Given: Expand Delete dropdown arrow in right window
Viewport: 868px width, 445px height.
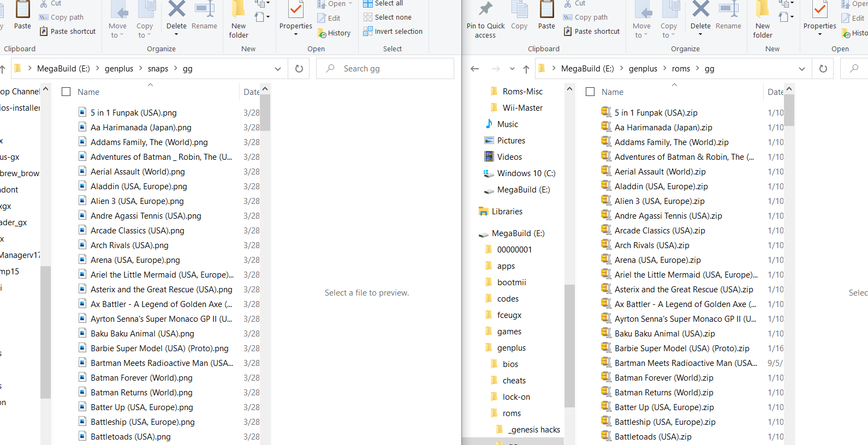Looking at the screenshot, I should [x=700, y=34].
